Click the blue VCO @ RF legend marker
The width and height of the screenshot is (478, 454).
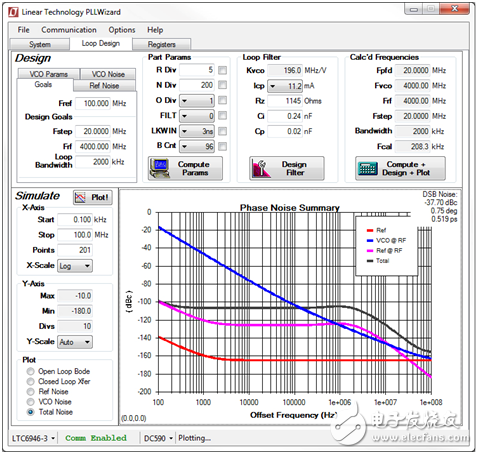pyautogui.click(x=370, y=240)
